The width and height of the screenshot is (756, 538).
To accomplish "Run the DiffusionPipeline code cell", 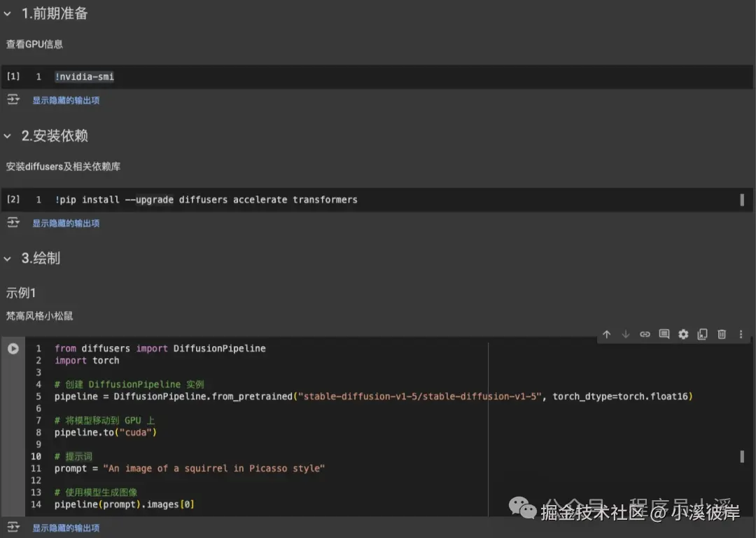I will pos(13,348).
